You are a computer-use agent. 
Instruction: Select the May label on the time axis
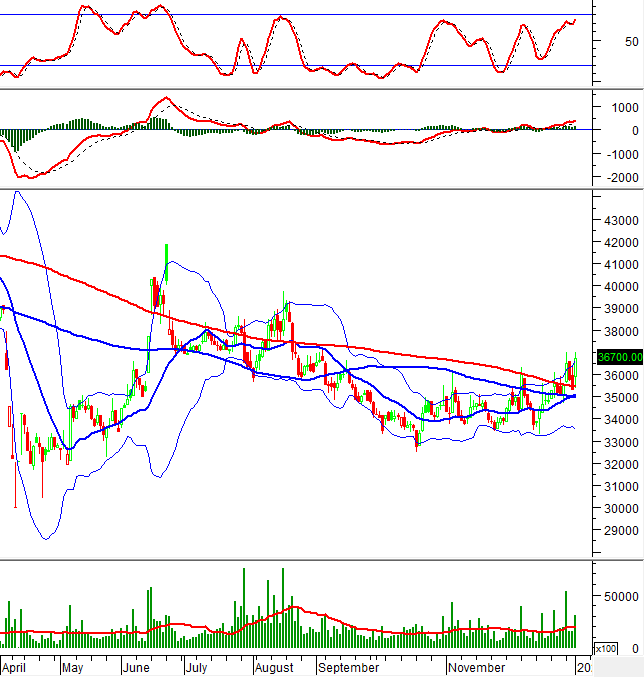point(74,666)
